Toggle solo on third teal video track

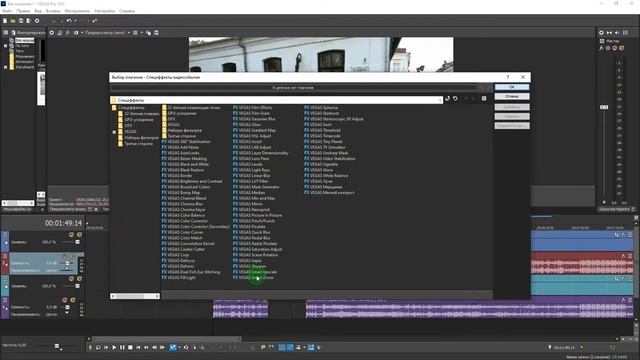click(80, 279)
